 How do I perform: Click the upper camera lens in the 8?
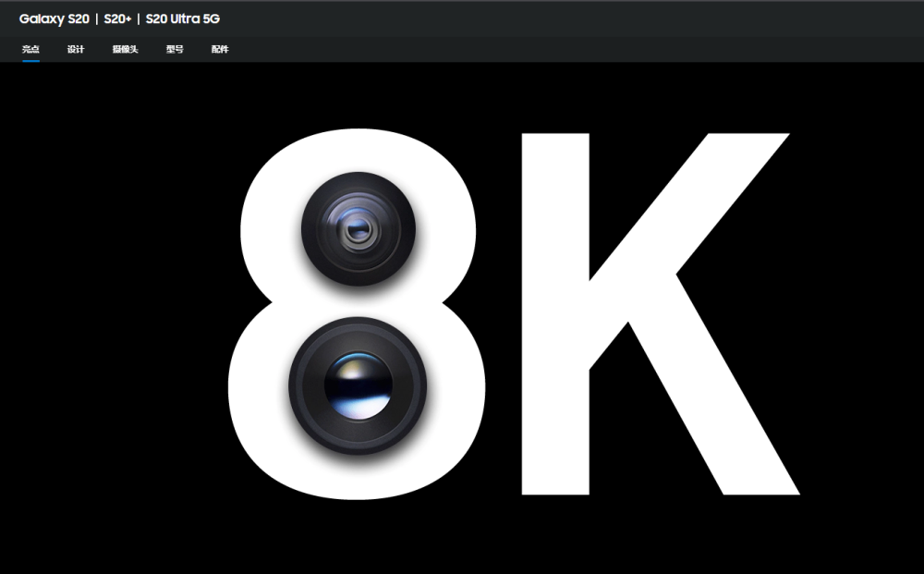click(359, 228)
